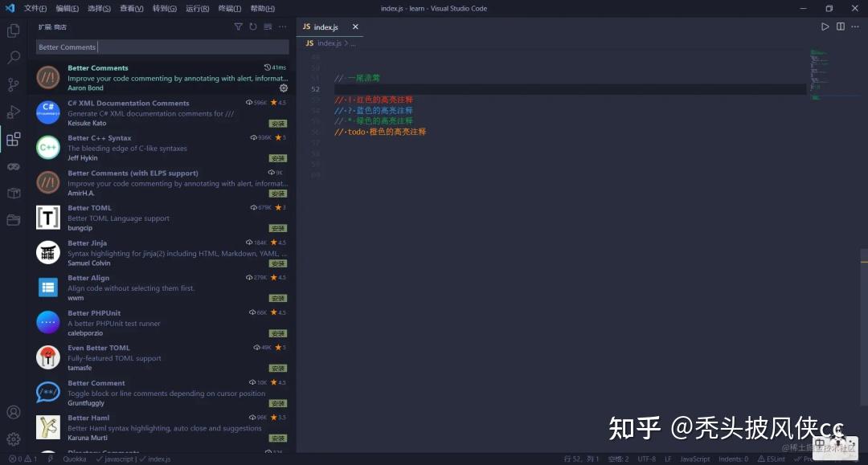Click the Better TOML extension icon
Screen dimensions: 868x465
(x=48, y=218)
